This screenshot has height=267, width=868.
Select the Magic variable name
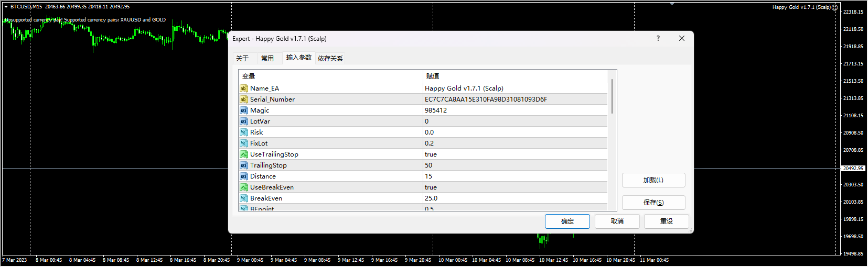pyautogui.click(x=260, y=110)
